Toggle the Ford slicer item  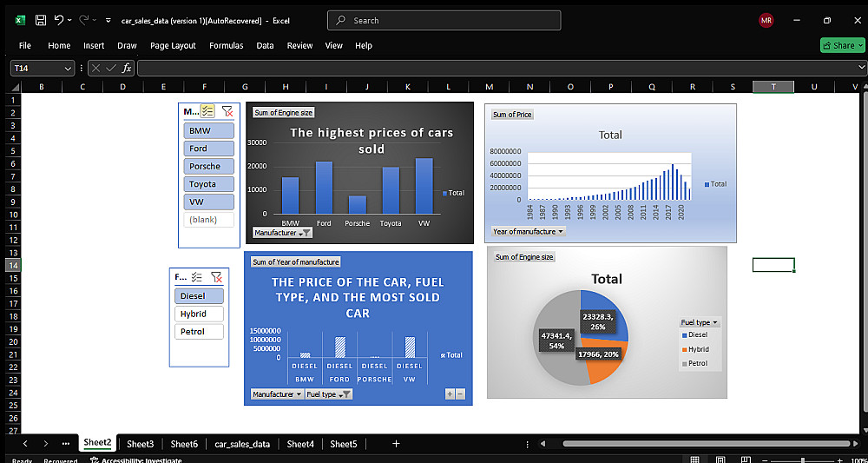click(208, 149)
